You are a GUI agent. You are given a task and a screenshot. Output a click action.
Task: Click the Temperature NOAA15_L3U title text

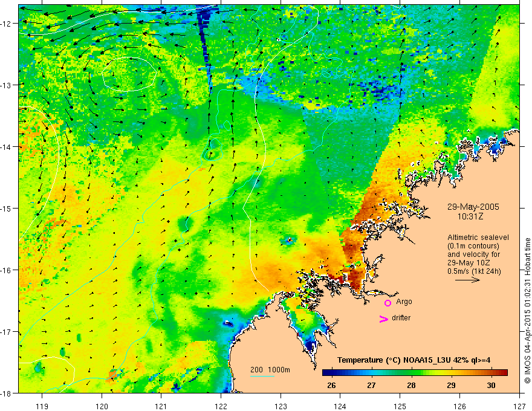[414, 360]
